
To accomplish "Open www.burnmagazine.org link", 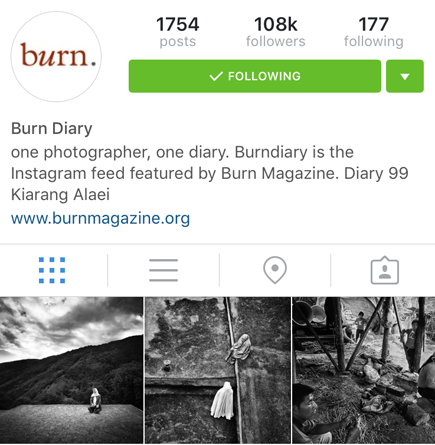I will (x=100, y=218).
